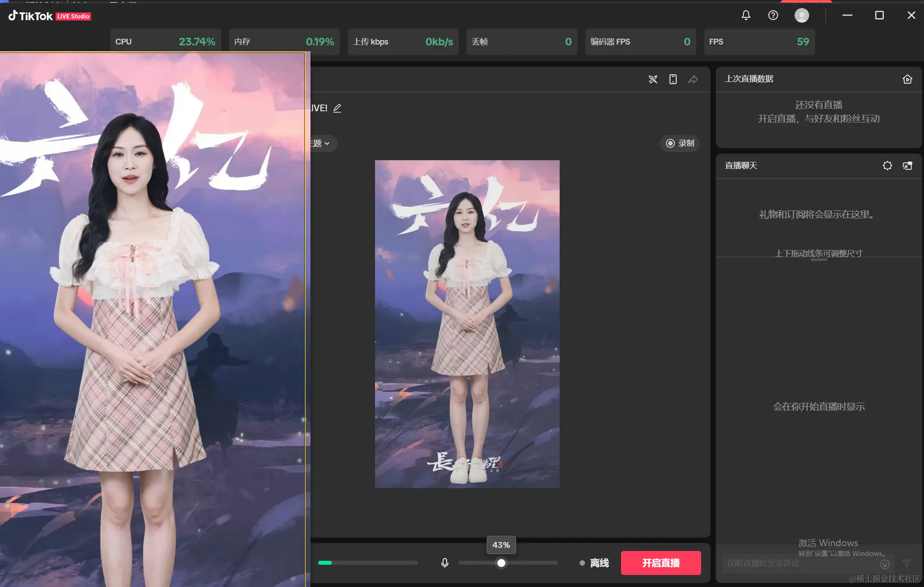
Task: Select the vertical stream preview thumbnail
Action: point(467,324)
